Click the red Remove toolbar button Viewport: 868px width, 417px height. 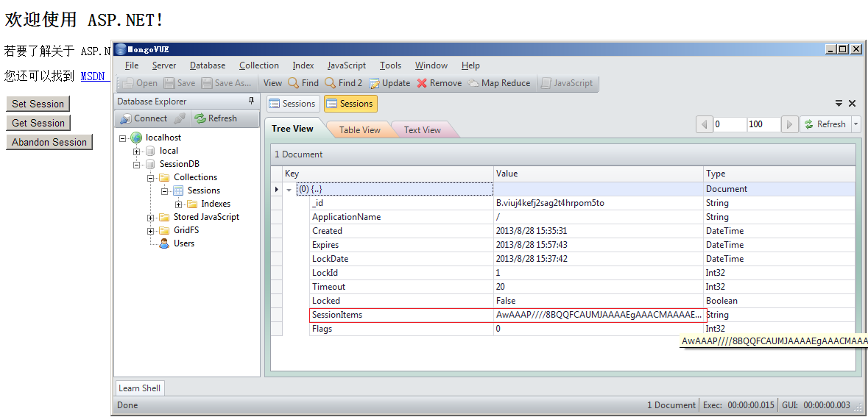[x=440, y=83]
